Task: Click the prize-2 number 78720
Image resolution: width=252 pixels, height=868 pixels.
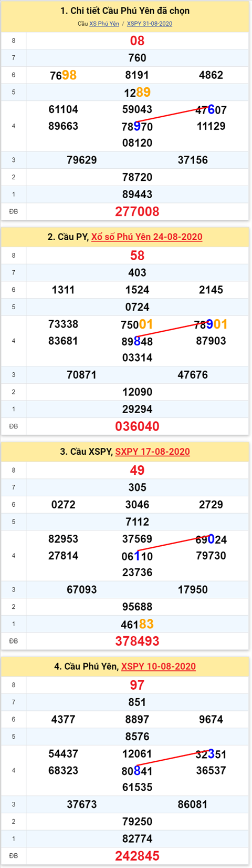Action: tap(137, 177)
